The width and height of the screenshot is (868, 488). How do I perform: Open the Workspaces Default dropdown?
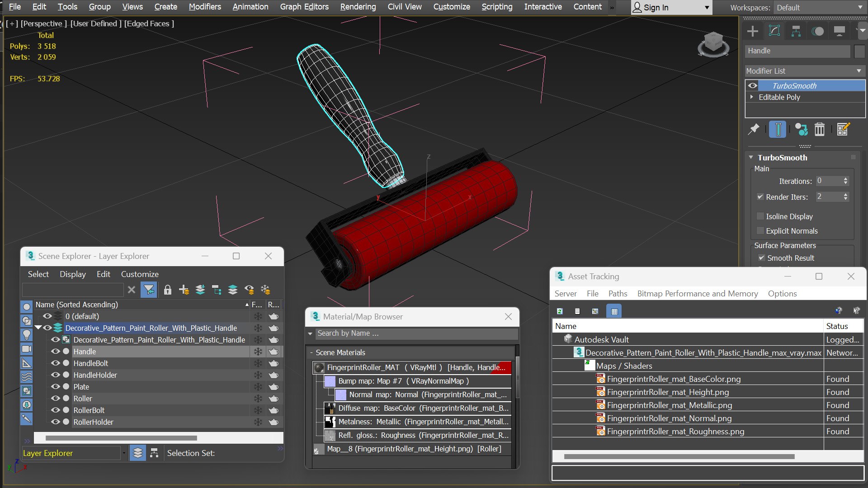pos(819,8)
